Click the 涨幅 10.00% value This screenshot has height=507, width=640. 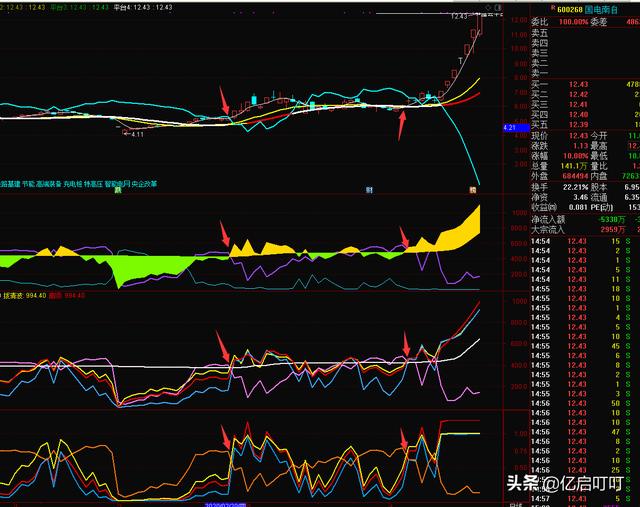point(576,156)
